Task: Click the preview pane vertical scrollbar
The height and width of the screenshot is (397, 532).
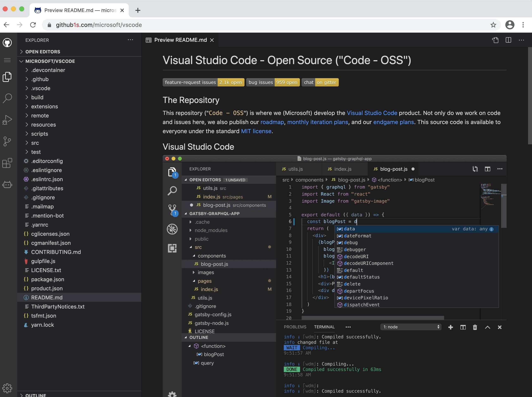Action: click(530, 96)
